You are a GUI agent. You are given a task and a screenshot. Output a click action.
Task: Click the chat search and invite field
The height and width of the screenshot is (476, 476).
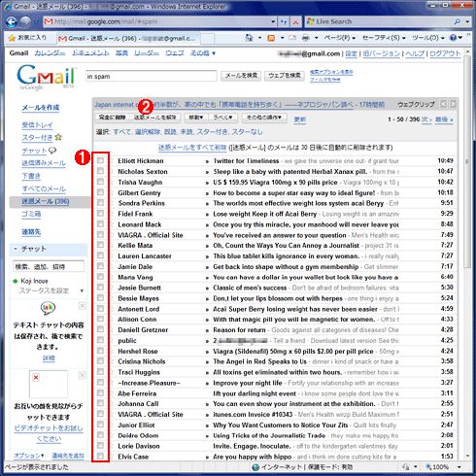49,266
